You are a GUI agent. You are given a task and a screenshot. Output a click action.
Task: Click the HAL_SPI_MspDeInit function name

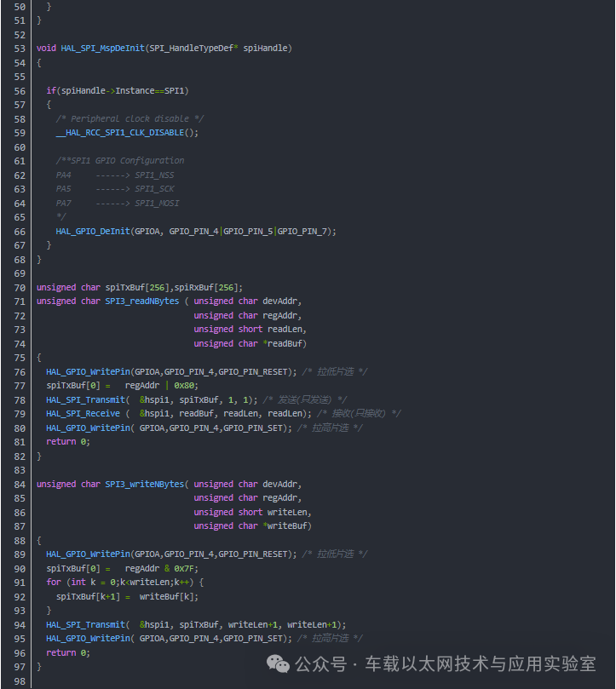(102, 49)
